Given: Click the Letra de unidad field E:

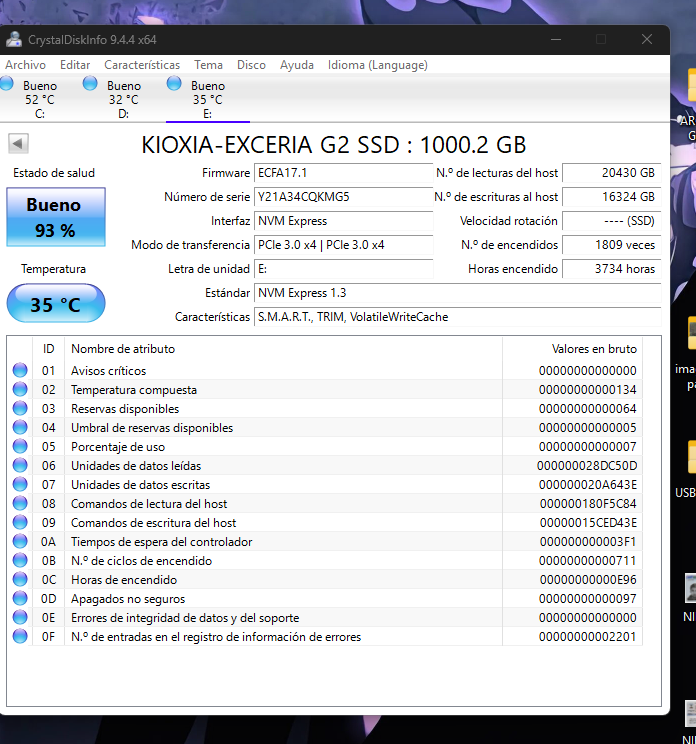Looking at the screenshot, I should pos(343,269).
